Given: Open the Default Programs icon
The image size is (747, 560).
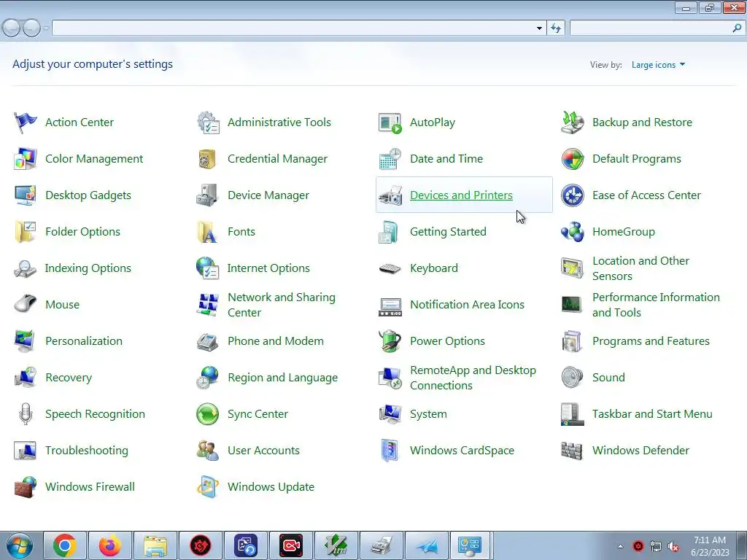Looking at the screenshot, I should click(572, 159).
